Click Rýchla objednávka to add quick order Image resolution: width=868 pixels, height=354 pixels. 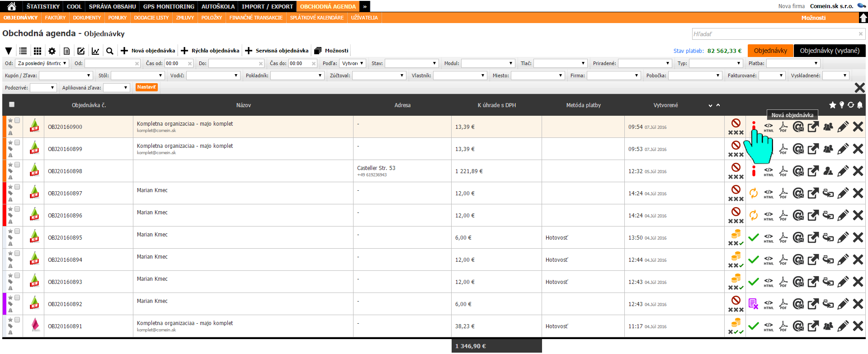[x=210, y=51]
